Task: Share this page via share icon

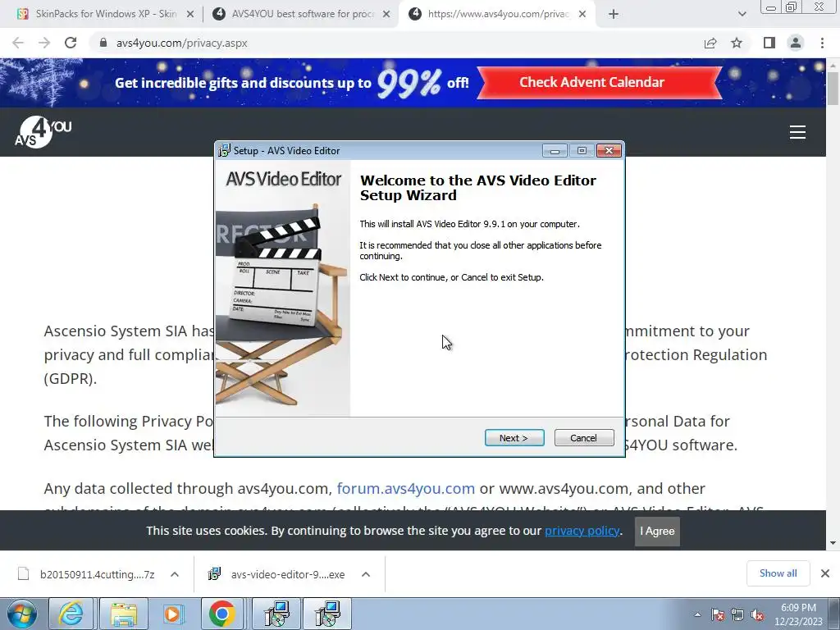Action: tap(710, 43)
